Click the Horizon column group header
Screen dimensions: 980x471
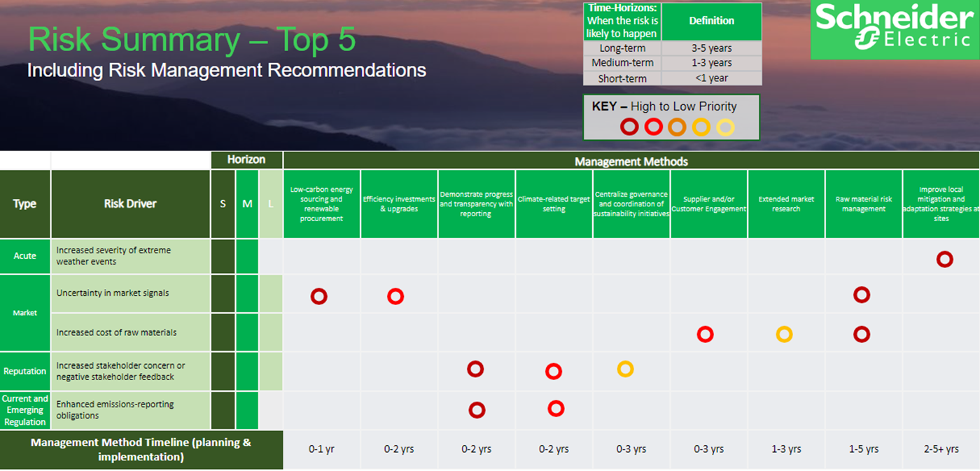tap(246, 160)
